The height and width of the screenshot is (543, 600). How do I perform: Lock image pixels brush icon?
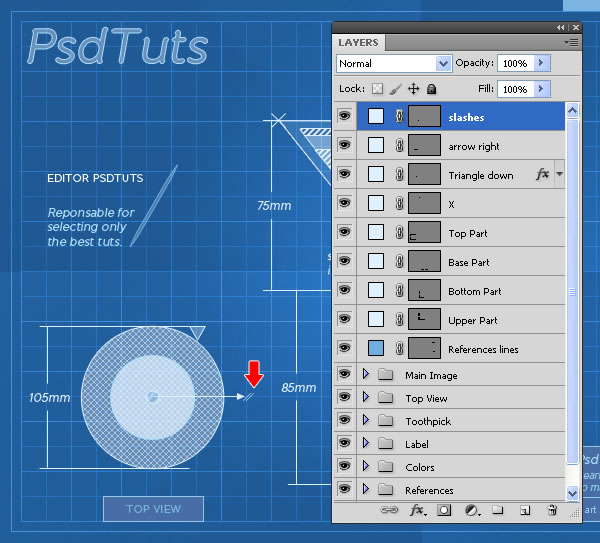(396, 89)
